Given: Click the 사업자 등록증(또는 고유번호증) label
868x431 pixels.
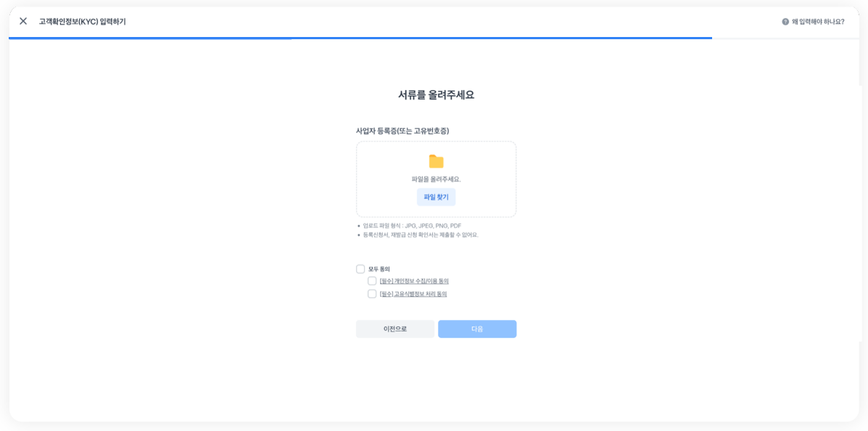Looking at the screenshot, I should (402, 131).
